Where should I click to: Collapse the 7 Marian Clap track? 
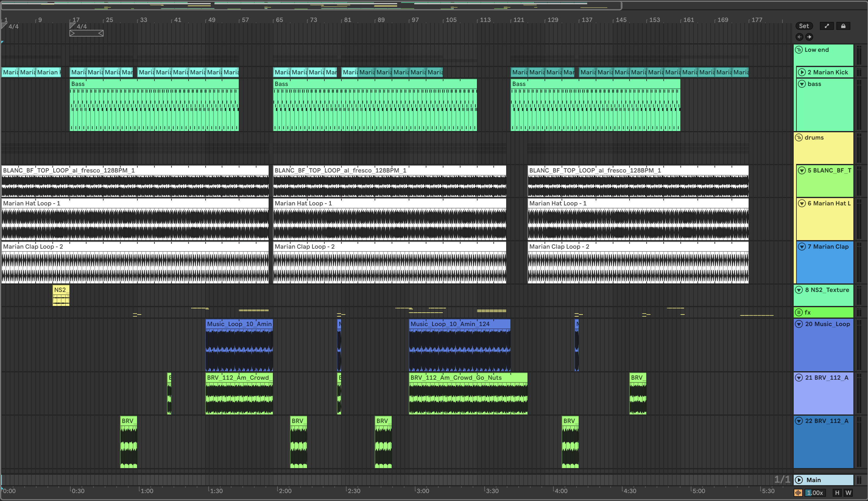pos(802,247)
